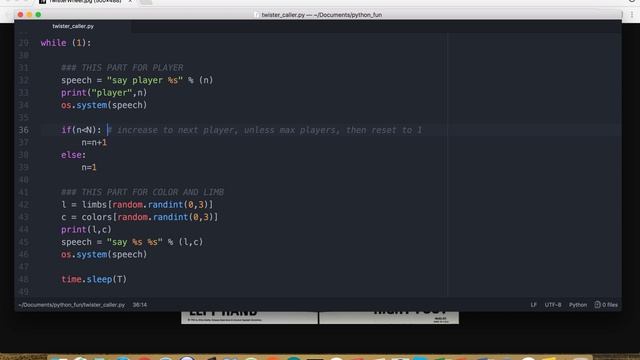Select the twister_caller.py editor tab
Viewport: 640px width, 360px height.
pos(73,26)
